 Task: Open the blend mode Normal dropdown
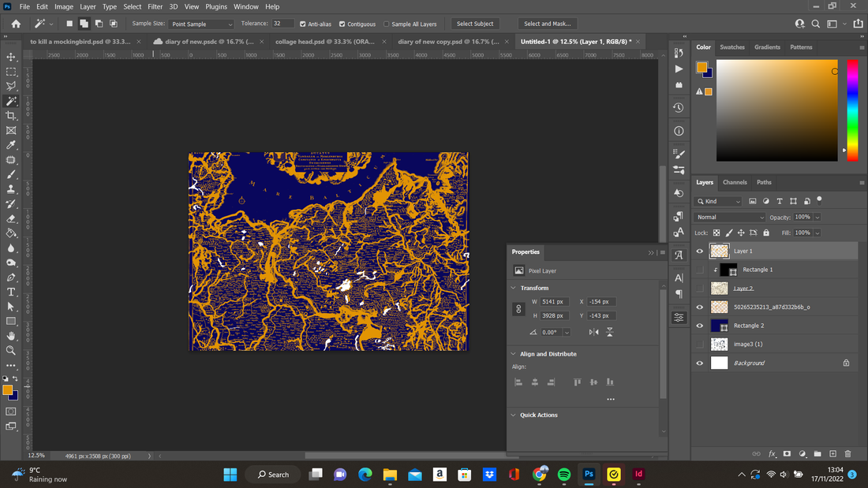[729, 218]
